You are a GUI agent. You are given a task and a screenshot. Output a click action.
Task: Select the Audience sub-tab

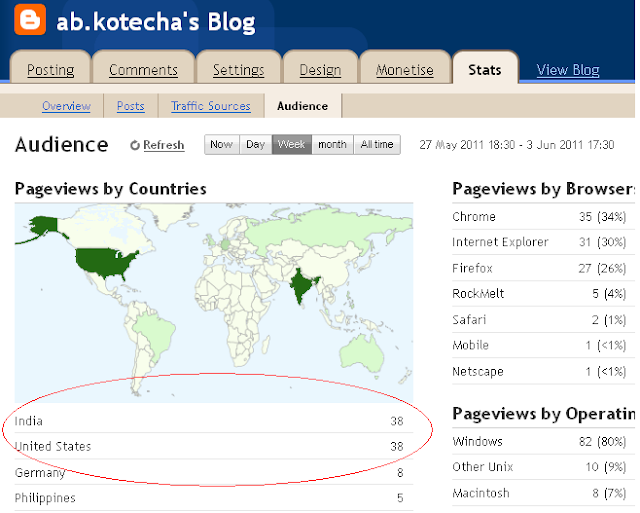point(302,106)
